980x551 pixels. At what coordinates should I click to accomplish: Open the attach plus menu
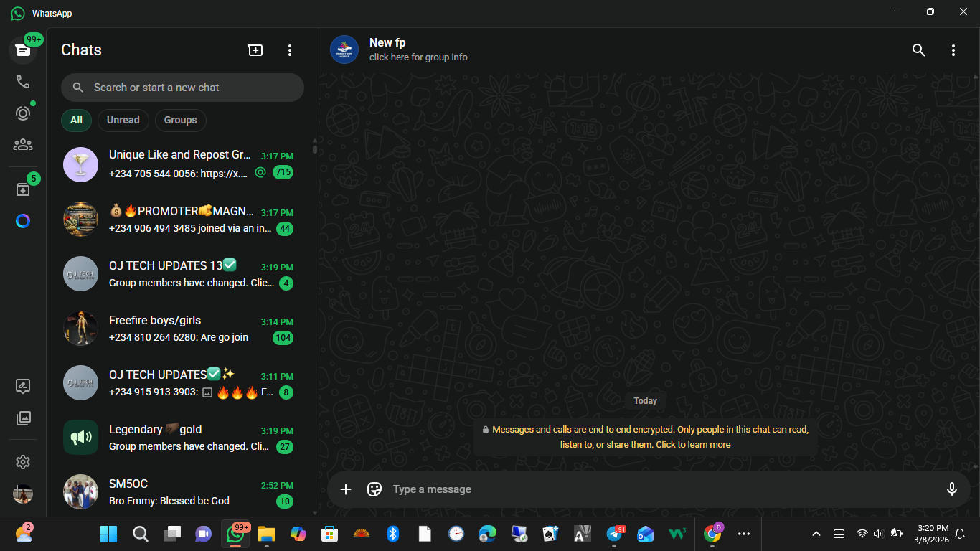tap(346, 489)
